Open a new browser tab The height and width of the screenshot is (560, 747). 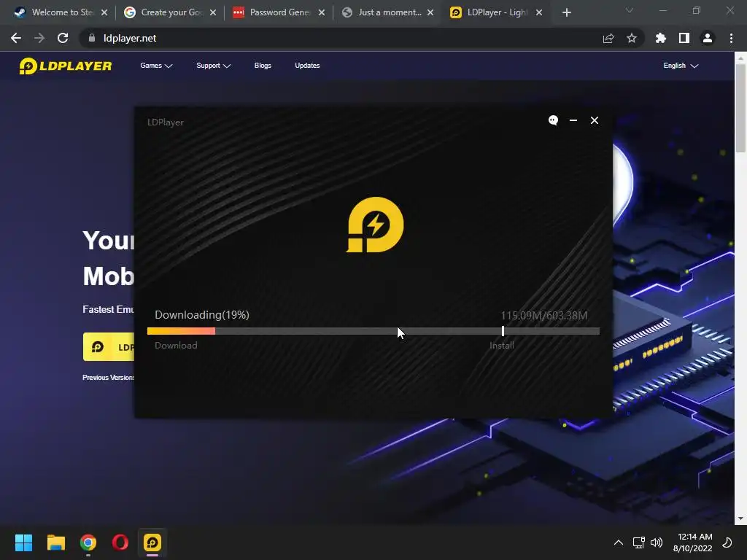point(566,12)
